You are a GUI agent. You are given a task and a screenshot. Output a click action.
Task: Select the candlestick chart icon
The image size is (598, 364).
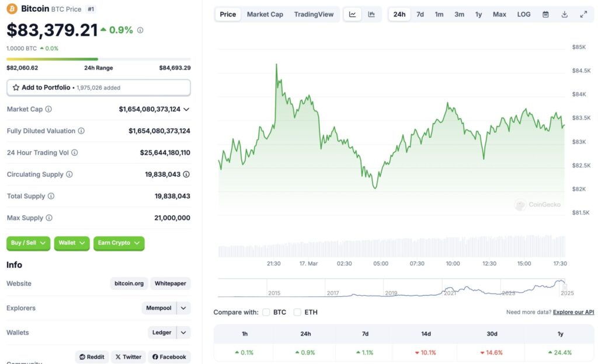tap(372, 14)
